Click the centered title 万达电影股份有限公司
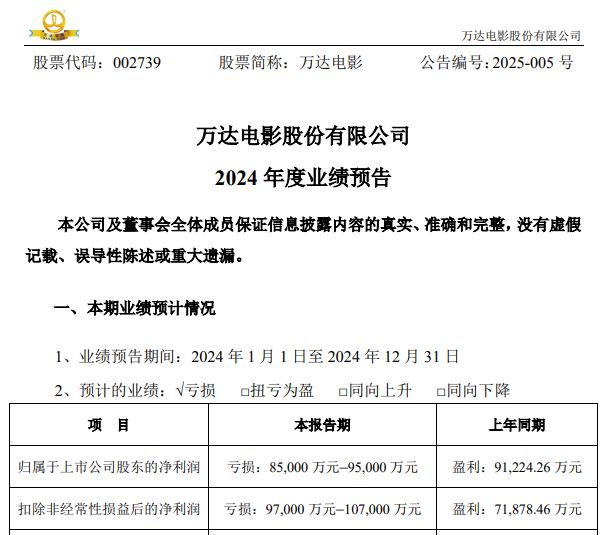Screen dimensions: 607x535 [303, 136]
